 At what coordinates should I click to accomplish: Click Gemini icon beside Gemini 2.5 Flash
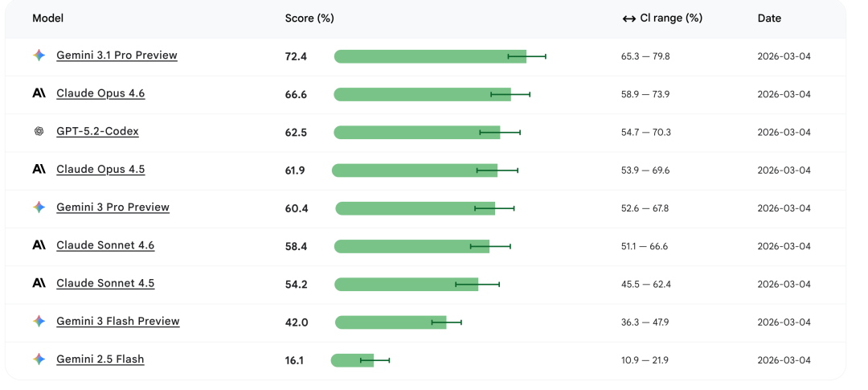pos(39,359)
